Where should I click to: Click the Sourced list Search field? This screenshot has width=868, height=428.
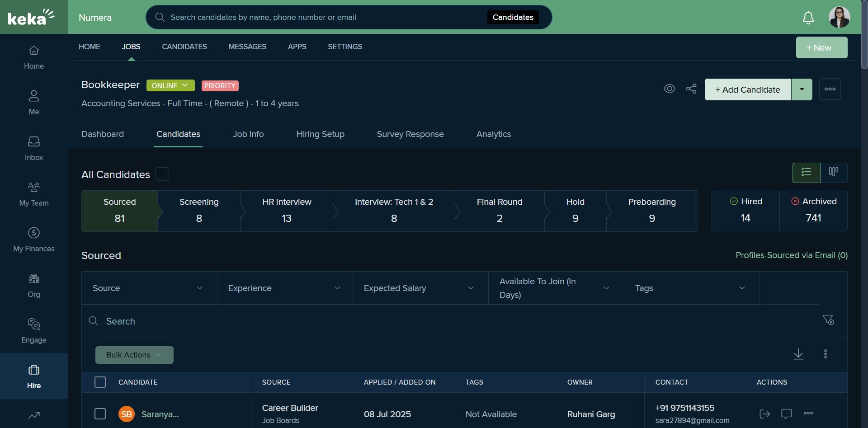tap(452, 321)
